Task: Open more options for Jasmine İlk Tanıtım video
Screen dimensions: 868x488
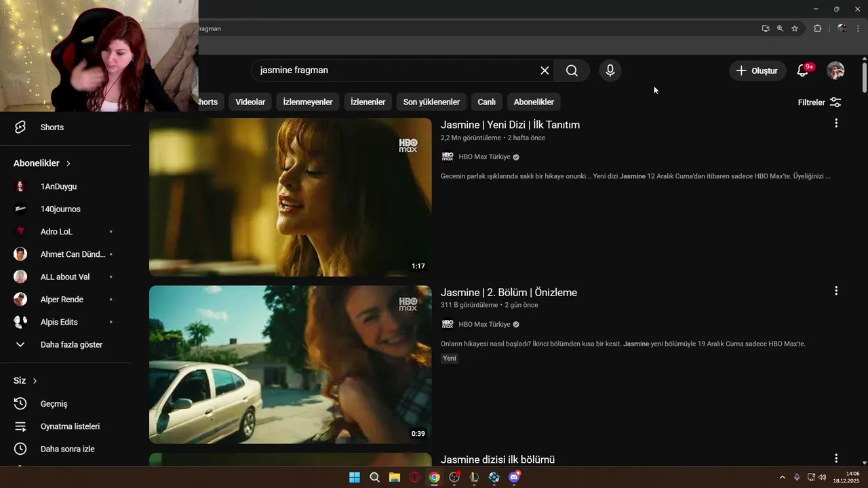Action: click(x=836, y=123)
